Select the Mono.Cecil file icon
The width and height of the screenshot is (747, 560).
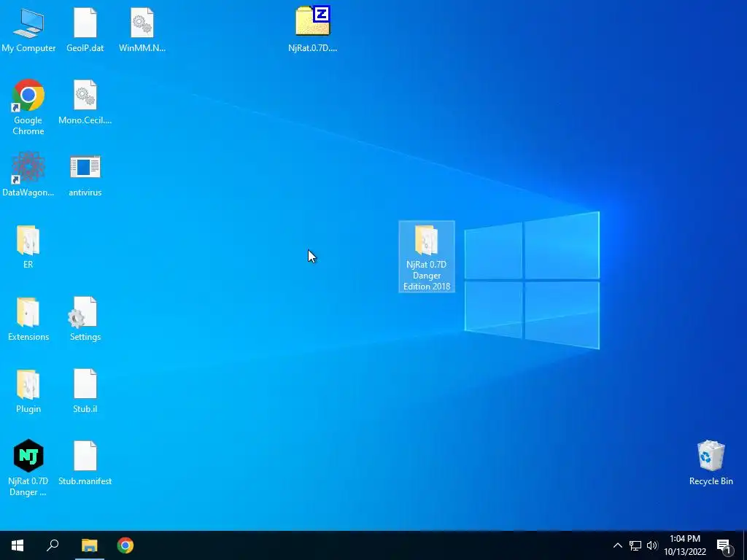(x=85, y=102)
